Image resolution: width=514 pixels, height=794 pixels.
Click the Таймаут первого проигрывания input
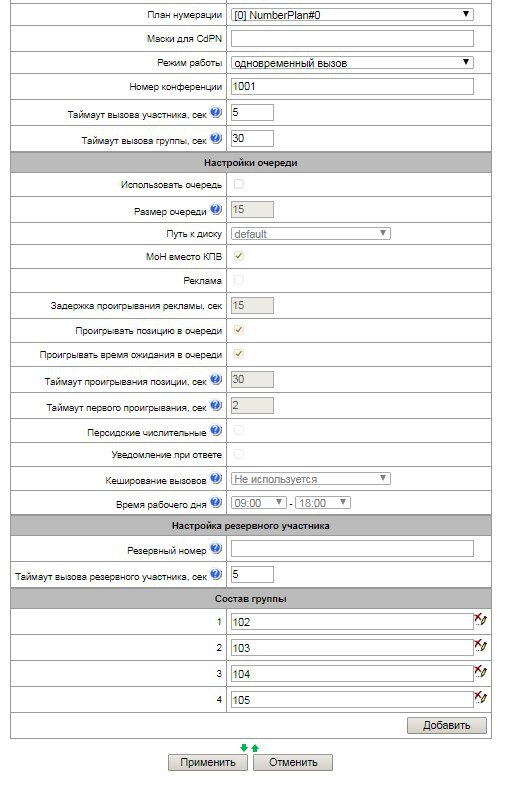tap(252, 405)
